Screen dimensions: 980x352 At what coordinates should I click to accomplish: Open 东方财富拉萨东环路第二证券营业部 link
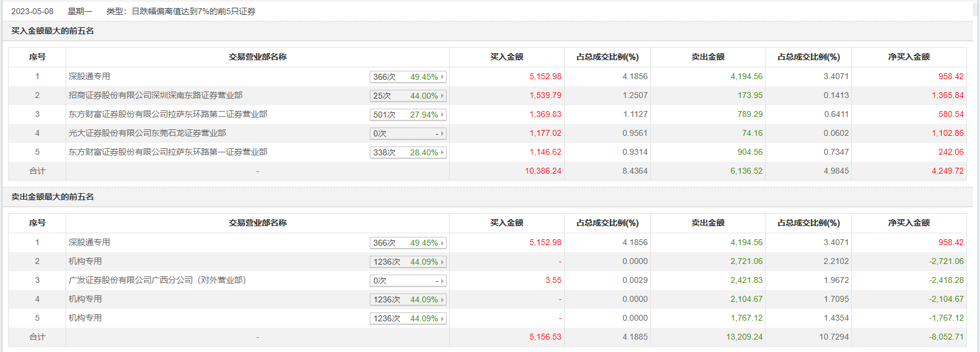click(168, 114)
